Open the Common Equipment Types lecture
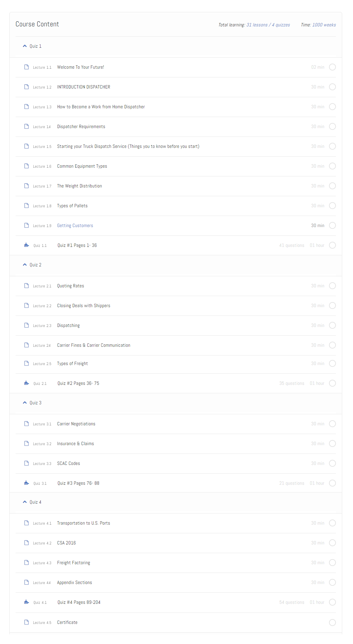 point(82,166)
